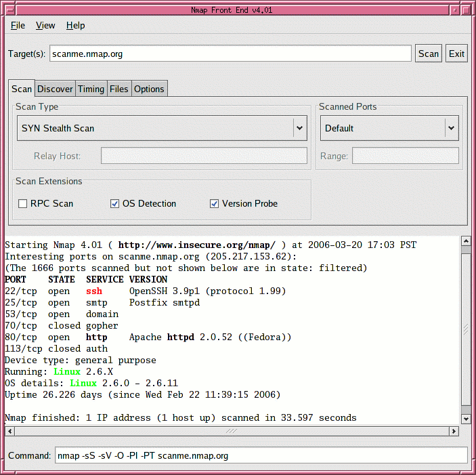Open the Scanned Ports Default dropdown
Image resolution: width=476 pixels, height=475 pixels.
[x=389, y=128]
